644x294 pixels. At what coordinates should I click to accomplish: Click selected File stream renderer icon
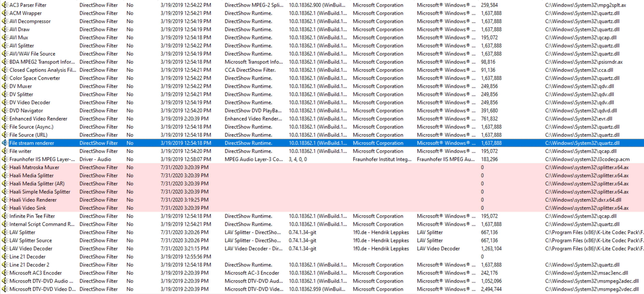pos(4,143)
